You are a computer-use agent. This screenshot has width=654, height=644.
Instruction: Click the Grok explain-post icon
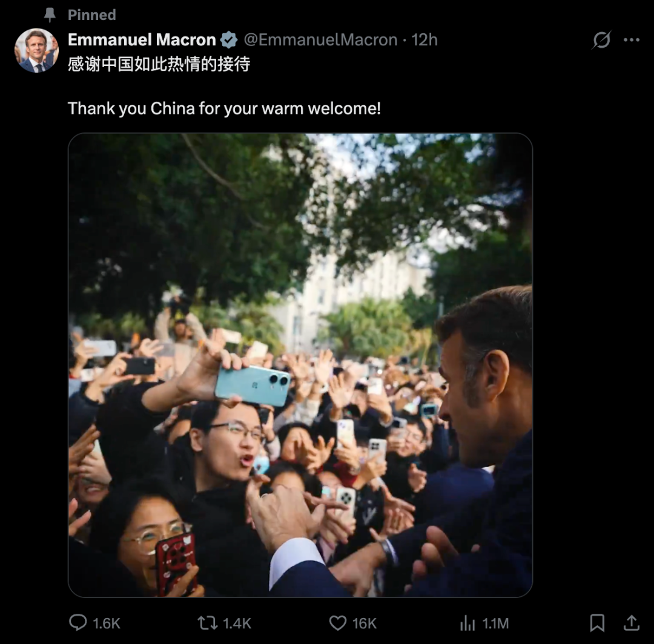coord(601,41)
